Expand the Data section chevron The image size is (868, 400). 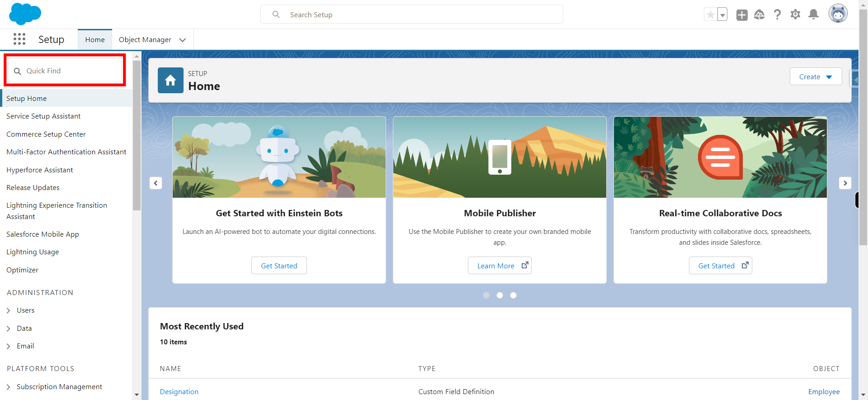(x=9, y=329)
